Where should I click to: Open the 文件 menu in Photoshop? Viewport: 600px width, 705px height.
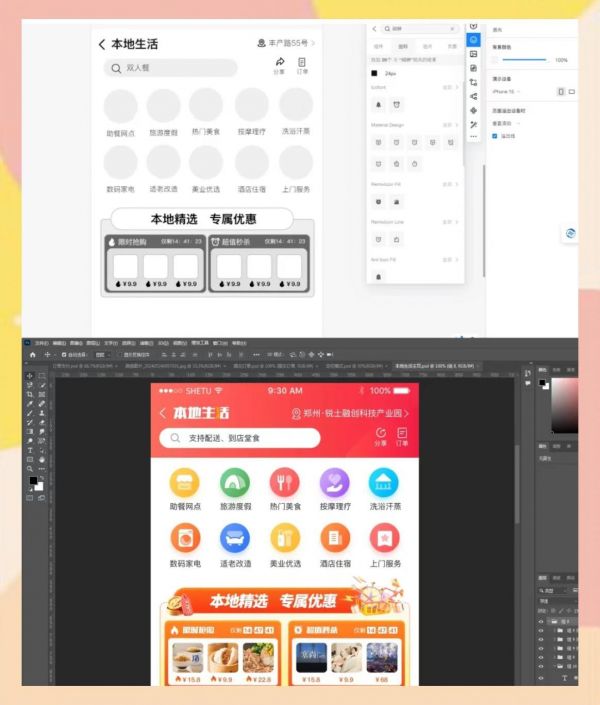[x=41, y=343]
